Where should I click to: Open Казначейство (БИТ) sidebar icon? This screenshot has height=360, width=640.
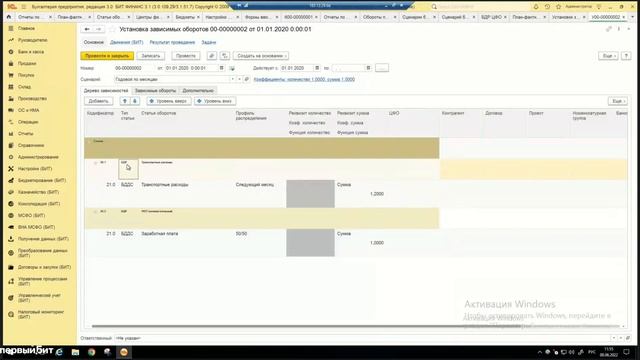(11, 192)
